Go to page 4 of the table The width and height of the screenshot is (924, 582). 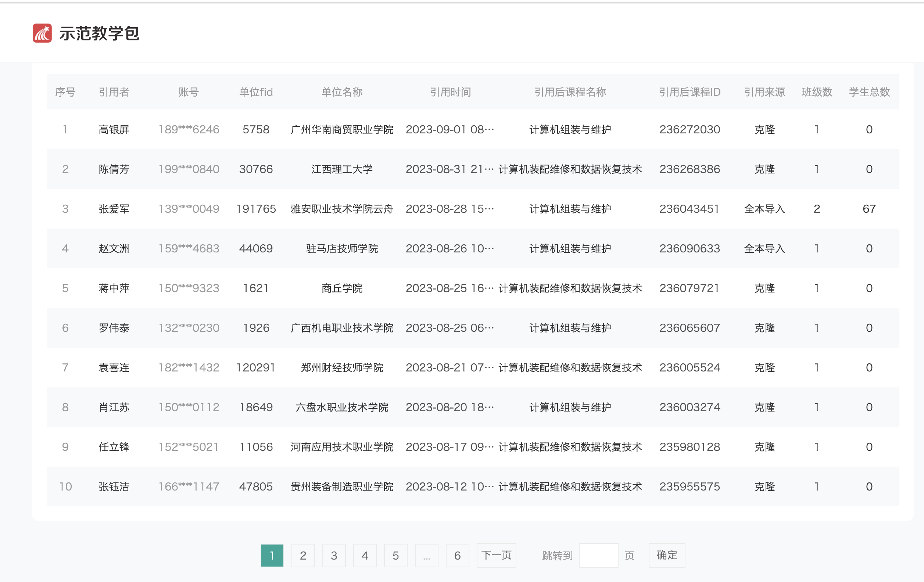365,555
